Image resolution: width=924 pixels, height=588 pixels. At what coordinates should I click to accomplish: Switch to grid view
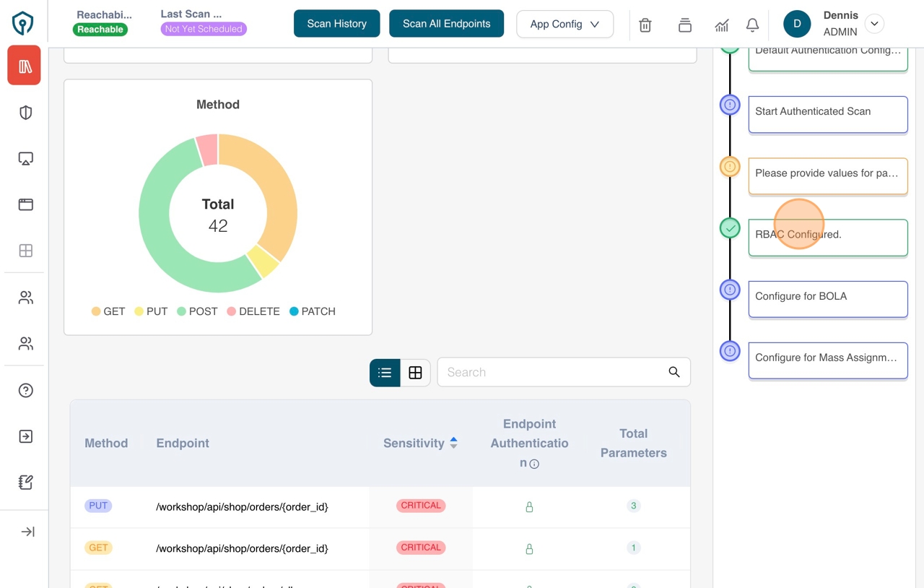tap(415, 373)
